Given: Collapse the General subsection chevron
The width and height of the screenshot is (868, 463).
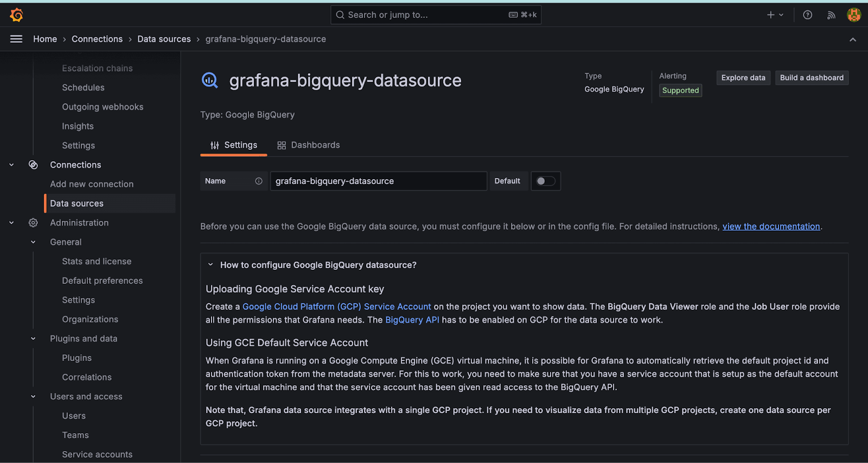Looking at the screenshot, I should click(x=33, y=242).
